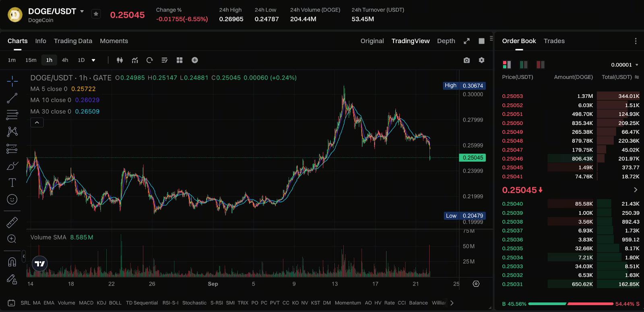This screenshot has width=644, height=312.
Task: Switch to the Trades tab
Action: [554, 41]
